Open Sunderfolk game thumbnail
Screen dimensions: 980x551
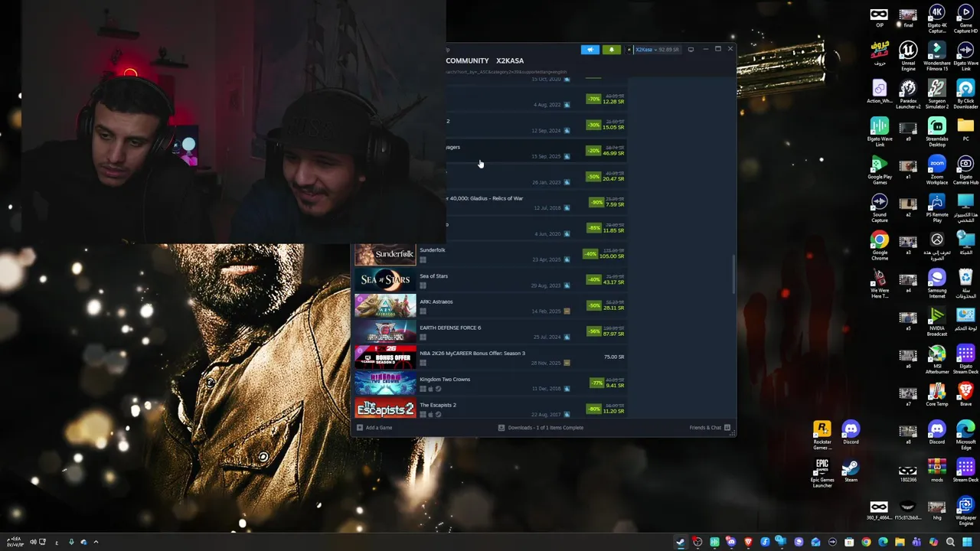(x=385, y=254)
